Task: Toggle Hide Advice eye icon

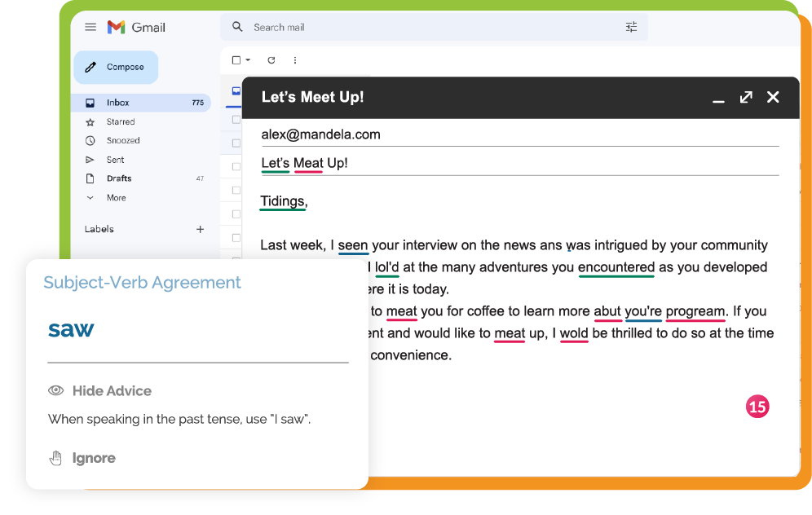Action: [x=55, y=391]
